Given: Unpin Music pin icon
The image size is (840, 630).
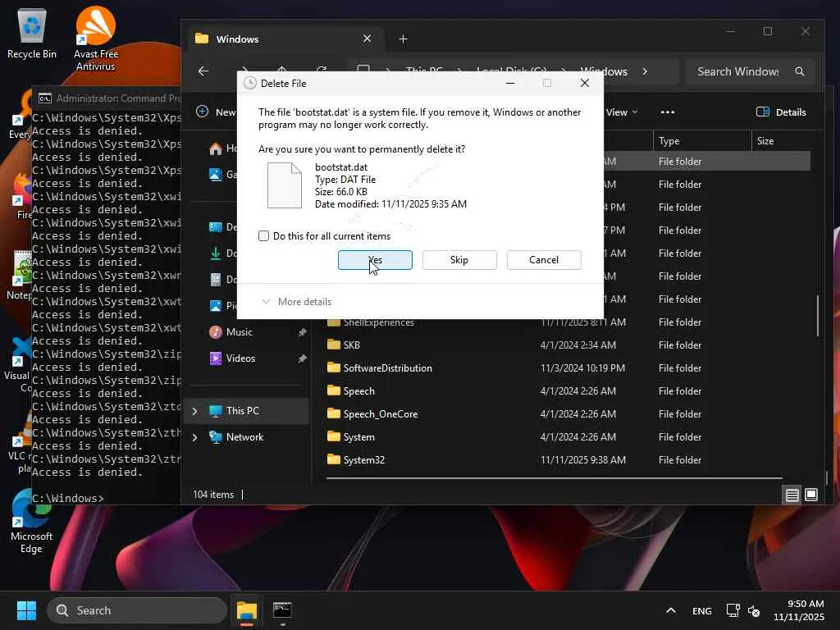Looking at the screenshot, I should point(302,332).
